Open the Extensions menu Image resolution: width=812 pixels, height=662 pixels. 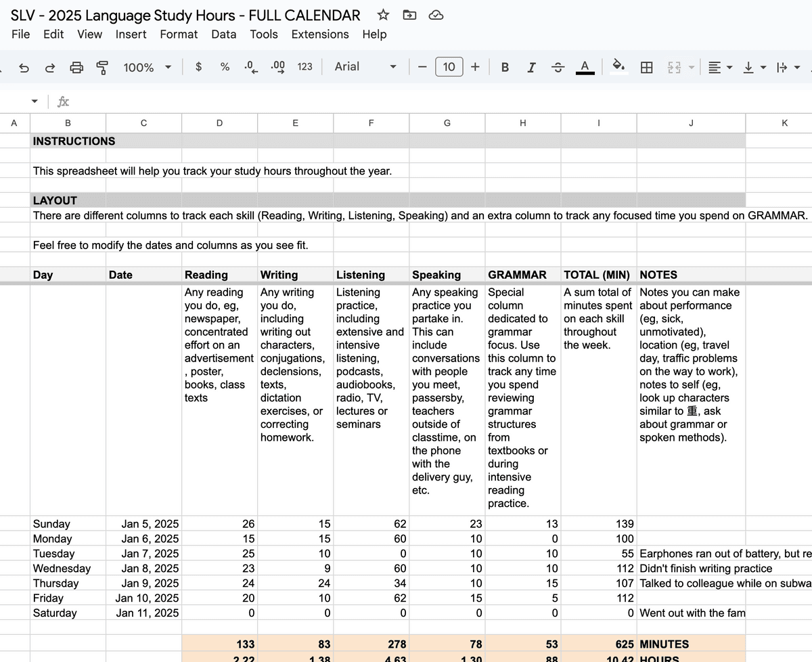point(320,34)
